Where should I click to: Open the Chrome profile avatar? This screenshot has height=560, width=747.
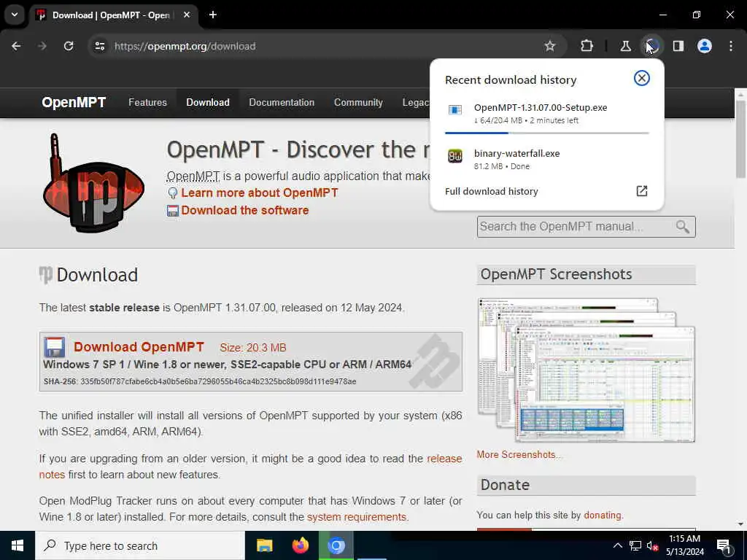705,46
